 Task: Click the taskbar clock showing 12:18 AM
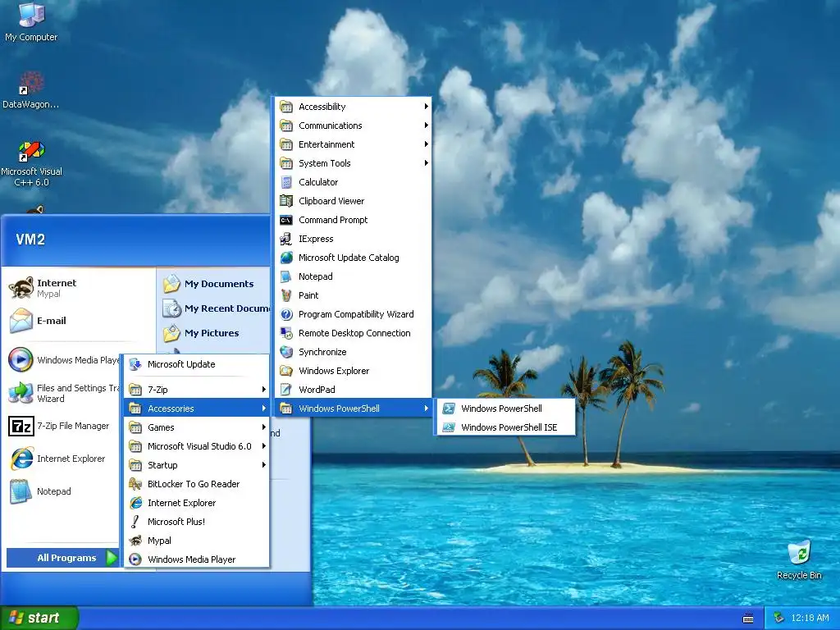coord(810,618)
